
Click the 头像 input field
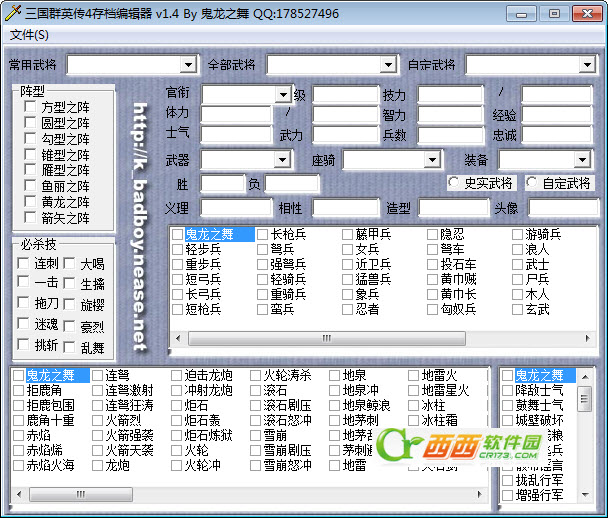(x=563, y=207)
